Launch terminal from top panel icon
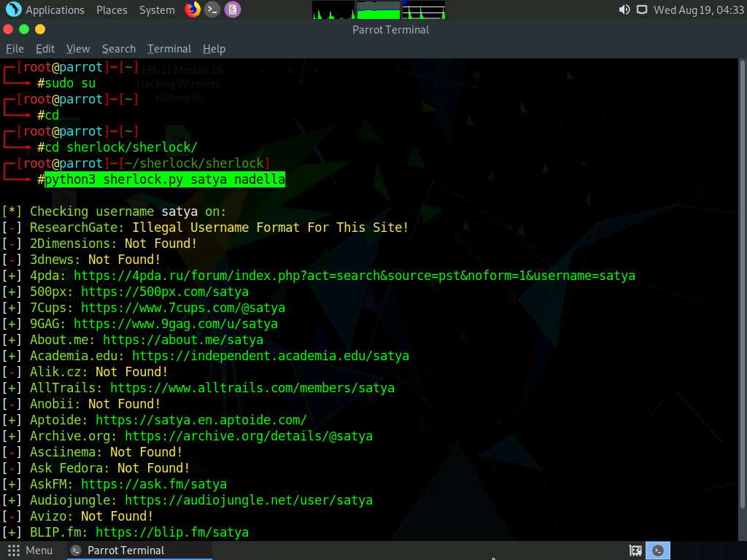Image resolution: width=747 pixels, height=560 pixels. click(212, 9)
